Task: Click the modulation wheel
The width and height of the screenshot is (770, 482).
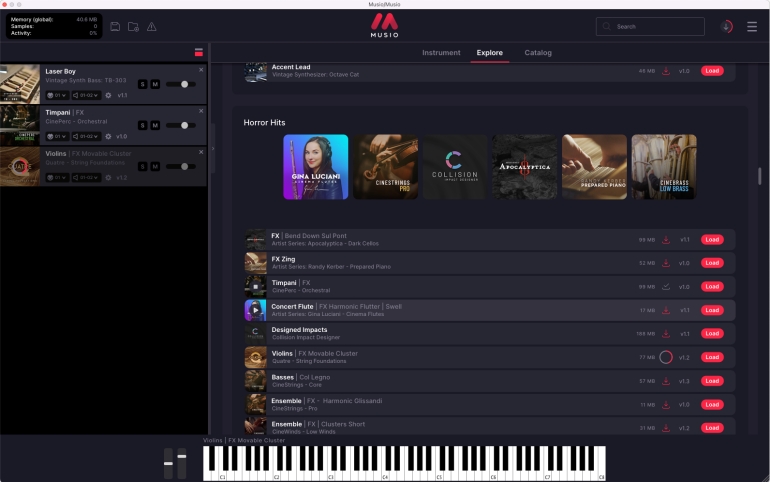Action: [182, 463]
